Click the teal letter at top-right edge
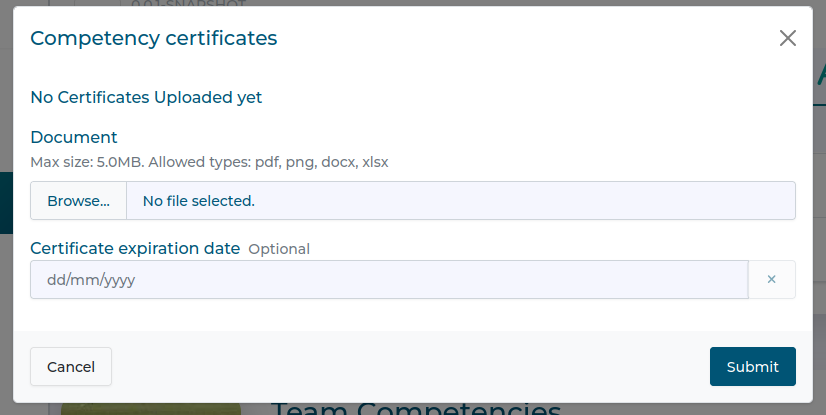This screenshot has width=826, height=415. coord(820,75)
